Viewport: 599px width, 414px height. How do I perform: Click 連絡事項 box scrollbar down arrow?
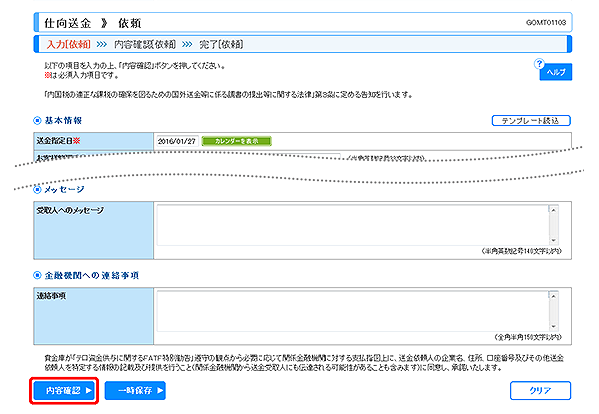point(553,327)
